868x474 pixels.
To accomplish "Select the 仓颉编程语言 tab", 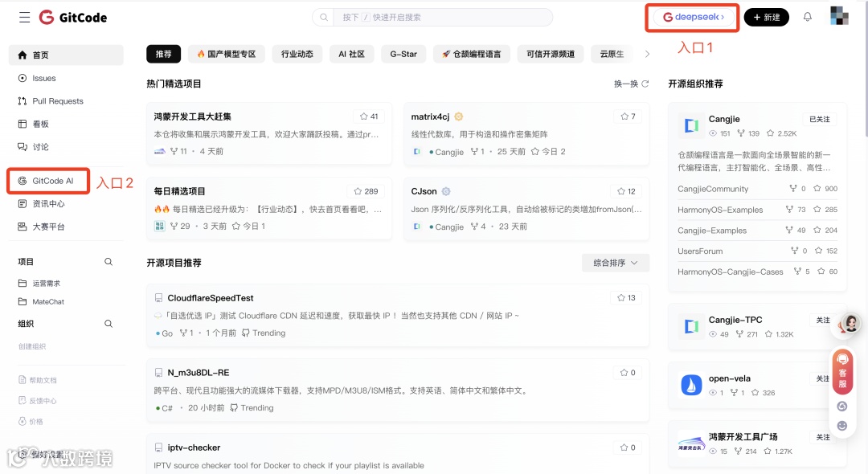I will pyautogui.click(x=472, y=54).
